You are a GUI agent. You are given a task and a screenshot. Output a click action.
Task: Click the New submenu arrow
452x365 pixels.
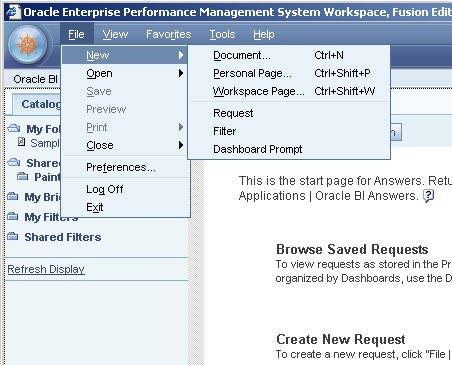(181, 55)
